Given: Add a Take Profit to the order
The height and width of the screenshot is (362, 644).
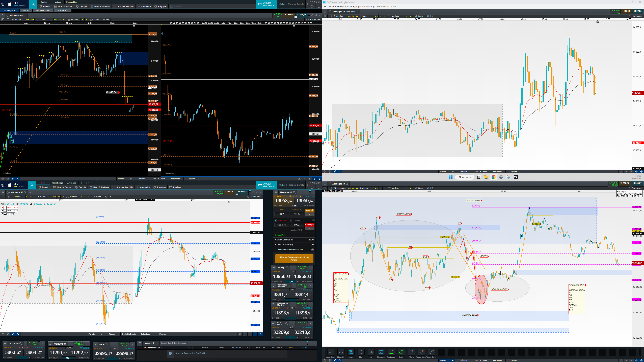Looking at the screenshot, I should pyautogui.click(x=281, y=235).
